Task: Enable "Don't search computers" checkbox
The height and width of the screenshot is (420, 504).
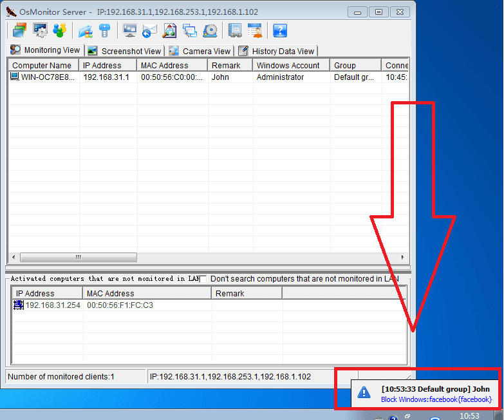Action: pyautogui.click(x=203, y=279)
